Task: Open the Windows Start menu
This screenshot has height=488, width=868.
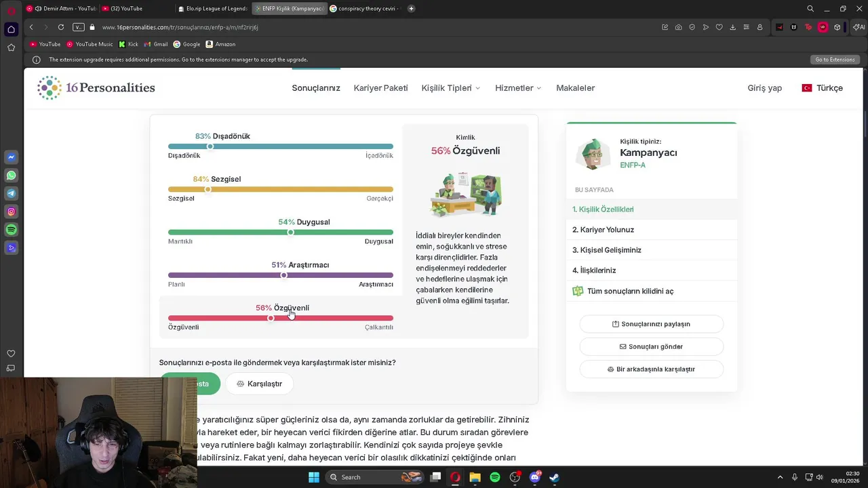Action: (314, 477)
